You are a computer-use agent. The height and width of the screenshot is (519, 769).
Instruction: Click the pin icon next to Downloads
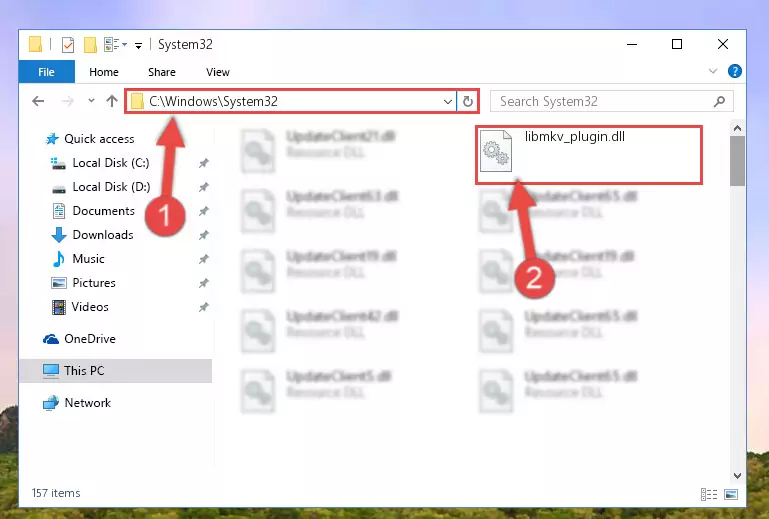point(204,235)
